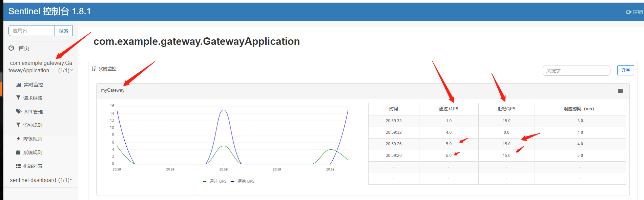
Task: Open 降级规则 in the sidebar
Action: 33,139
